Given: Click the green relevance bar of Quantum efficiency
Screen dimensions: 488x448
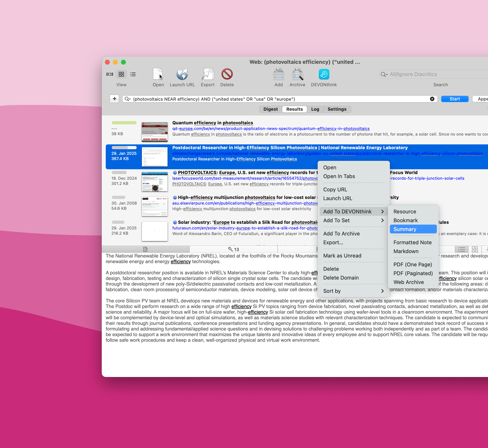Looking at the screenshot, I should [124, 123].
